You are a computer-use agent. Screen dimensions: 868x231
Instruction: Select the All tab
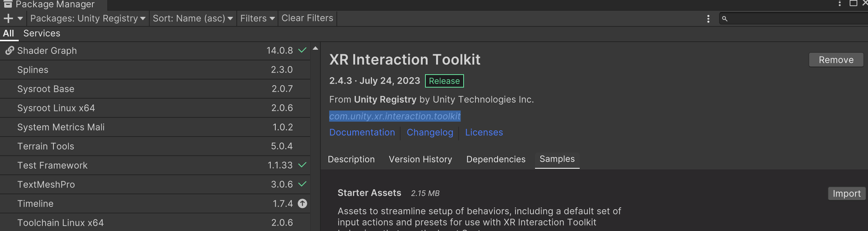(x=8, y=34)
